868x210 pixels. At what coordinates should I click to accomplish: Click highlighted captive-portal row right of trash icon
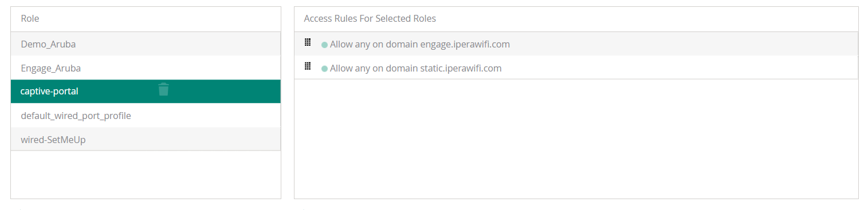(225, 92)
